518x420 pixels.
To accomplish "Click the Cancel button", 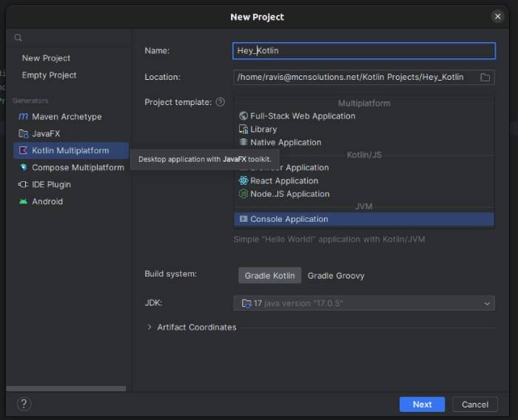I will 475,404.
